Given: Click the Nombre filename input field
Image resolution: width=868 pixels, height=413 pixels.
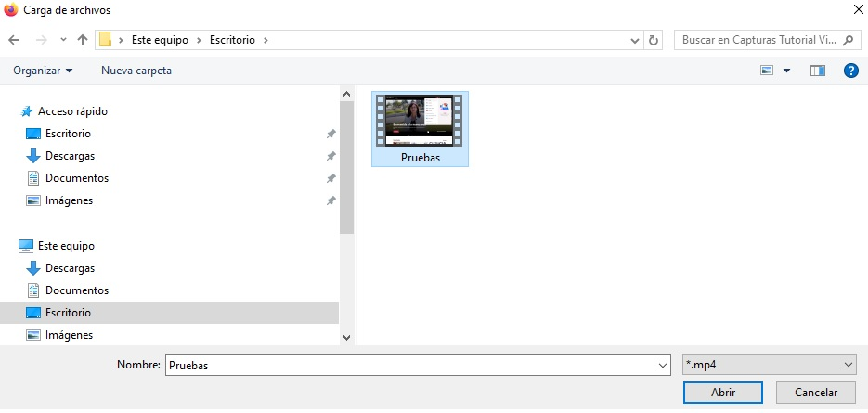Looking at the screenshot, I should [416, 365].
